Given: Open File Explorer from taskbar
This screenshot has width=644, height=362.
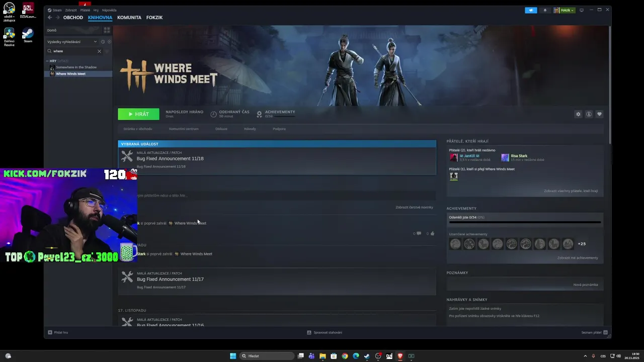Looking at the screenshot, I should [x=323, y=356].
